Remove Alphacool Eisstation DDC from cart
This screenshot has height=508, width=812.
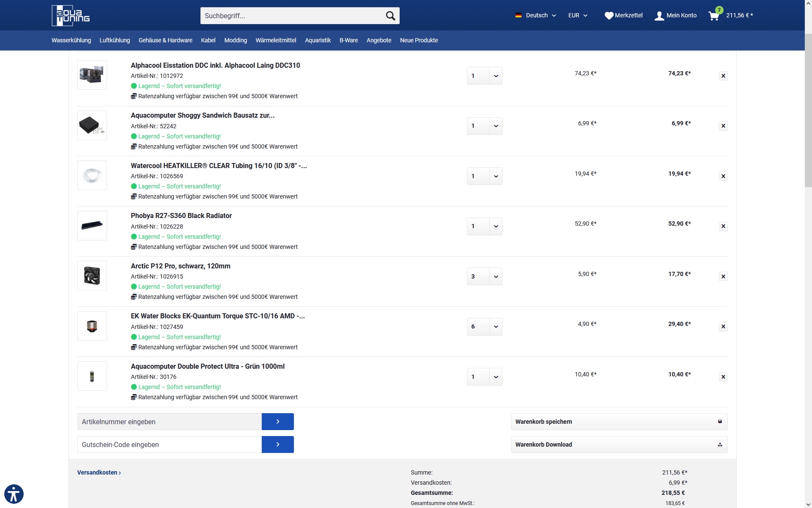click(x=723, y=76)
